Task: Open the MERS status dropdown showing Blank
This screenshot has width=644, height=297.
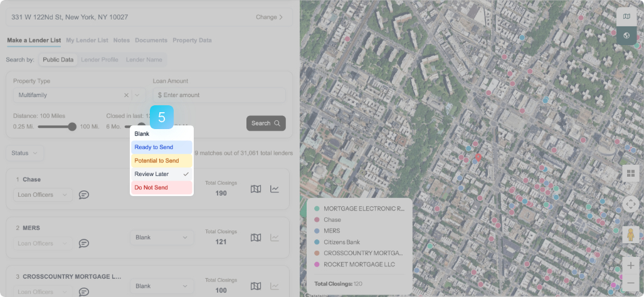Action: [162, 237]
